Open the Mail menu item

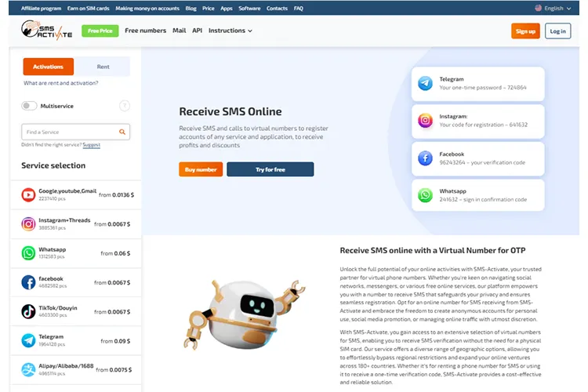point(179,31)
